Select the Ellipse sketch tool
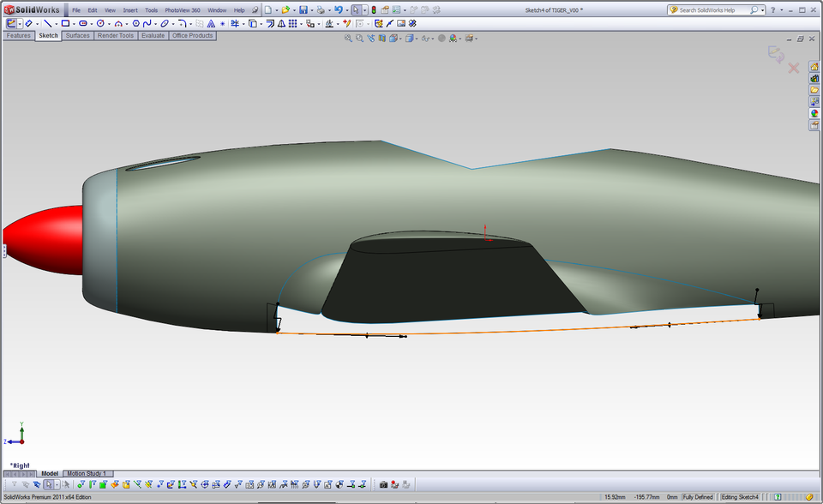Screen dimensions: 823x504 click(165, 23)
